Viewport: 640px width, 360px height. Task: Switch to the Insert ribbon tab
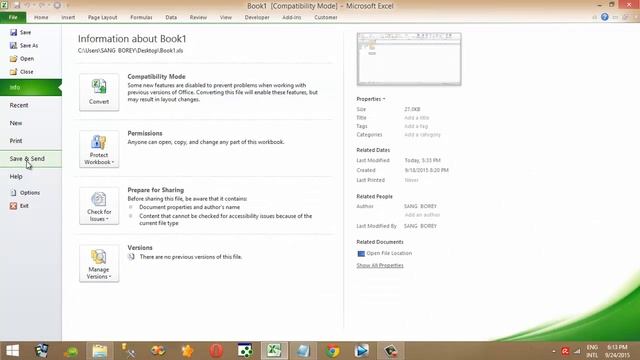68,17
